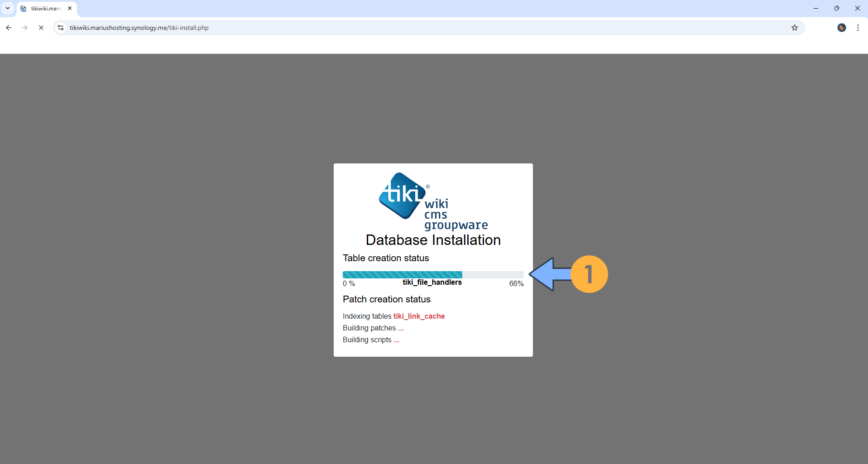Viewport: 868px width, 464px height.
Task: Click the back navigation arrow
Action: click(x=8, y=28)
